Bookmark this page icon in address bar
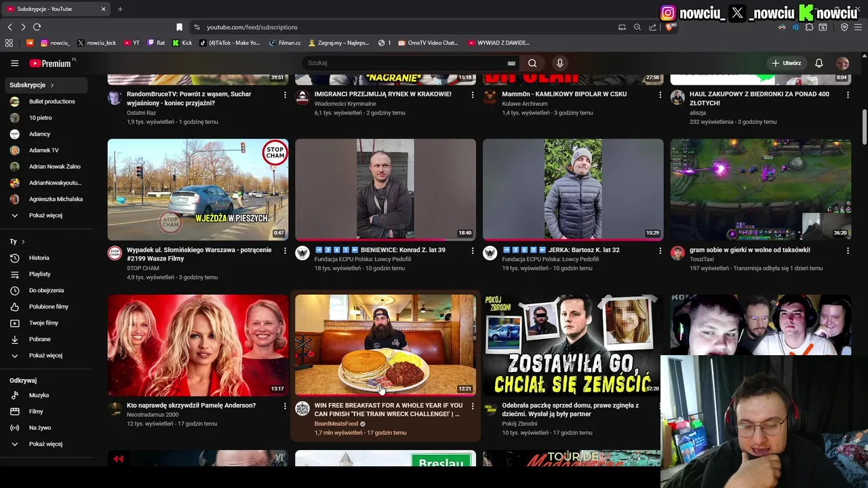 pyautogui.click(x=179, y=27)
